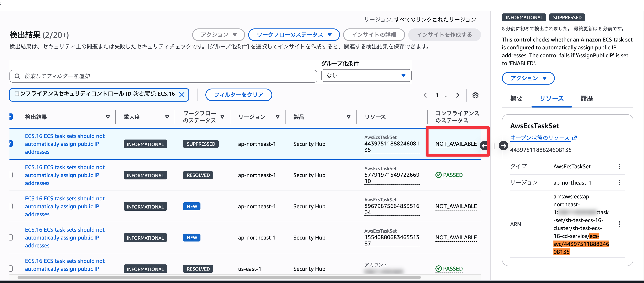
Task: Click us-east-1 region cell
Action: point(250,269)
